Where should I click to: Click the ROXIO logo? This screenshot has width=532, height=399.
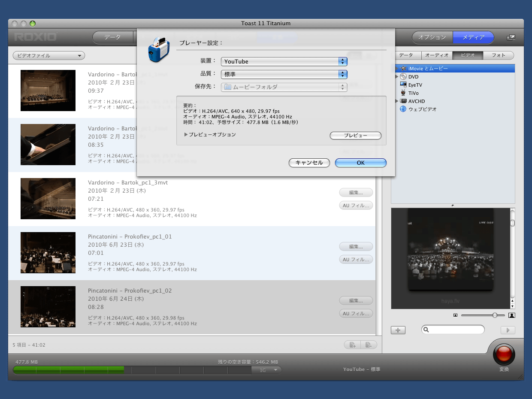click(x=36, y=37)
